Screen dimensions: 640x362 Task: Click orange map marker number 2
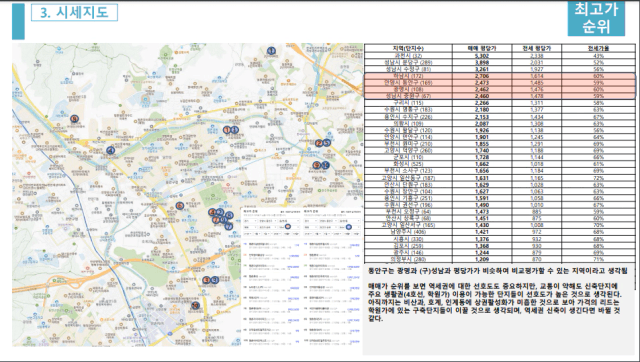[319, 143]
